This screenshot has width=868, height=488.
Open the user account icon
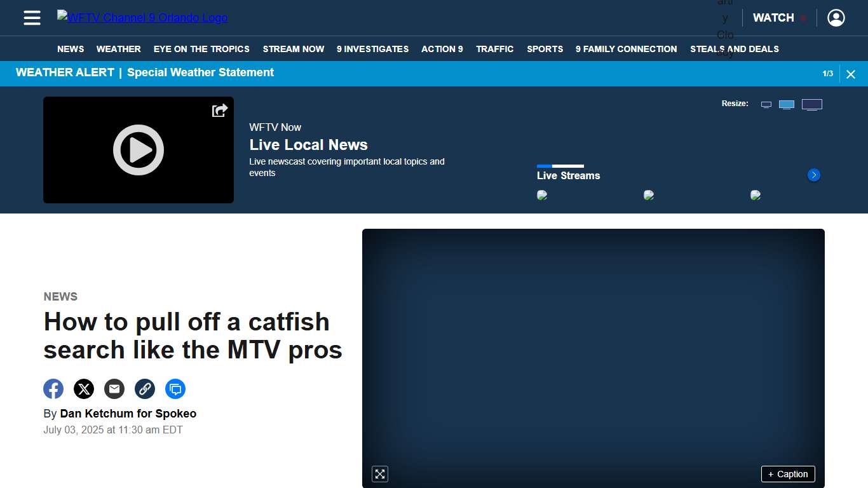(836, 18)
